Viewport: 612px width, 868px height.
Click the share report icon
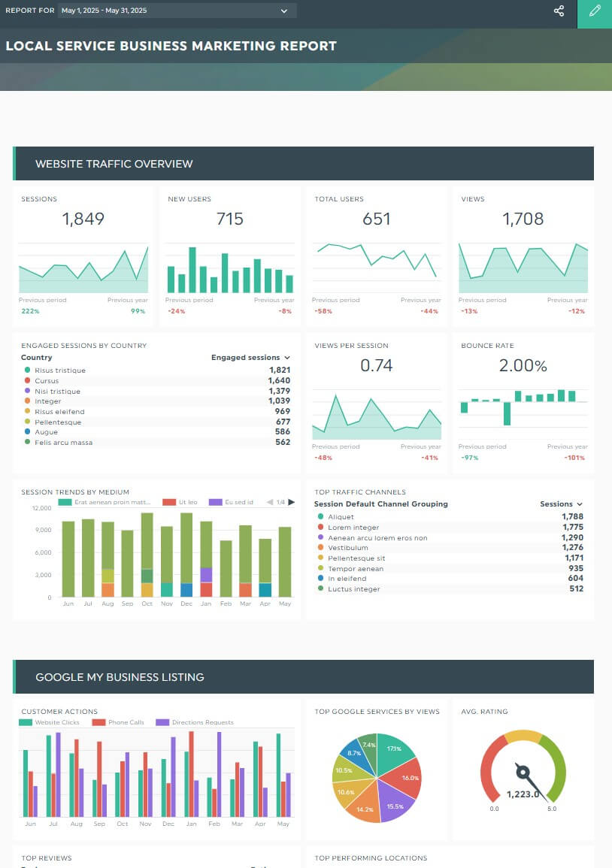tap(559, 11)
